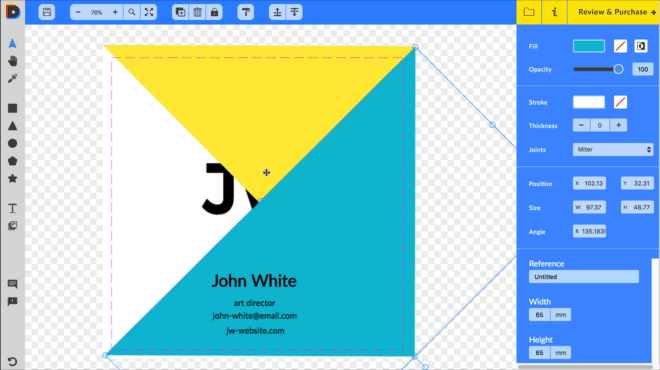Select the Hand pan tool

click(13, 61)
